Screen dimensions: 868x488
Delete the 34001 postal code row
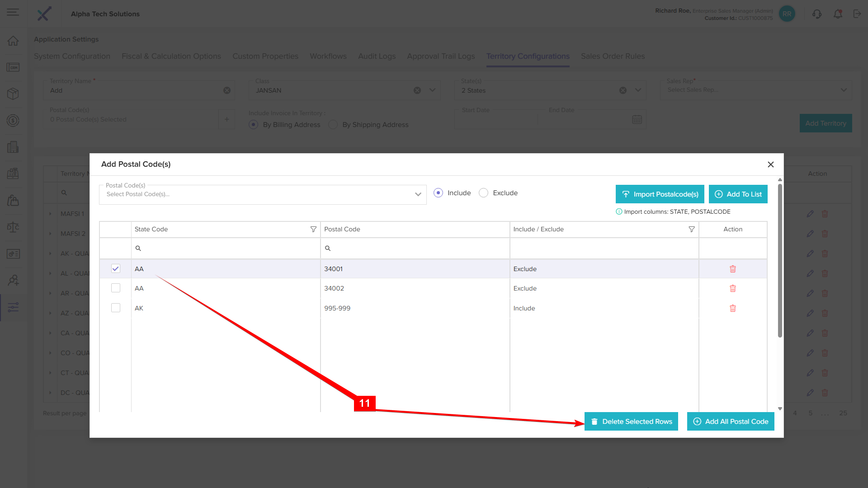pos(732,269)
